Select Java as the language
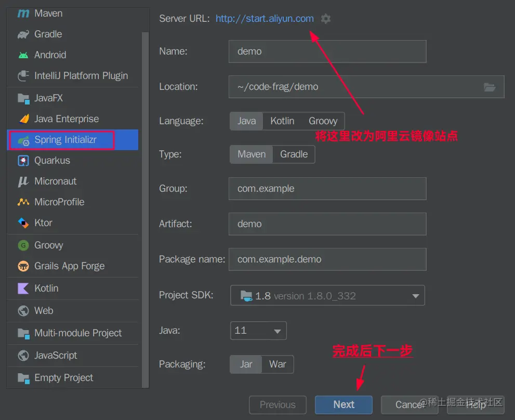 247,121
